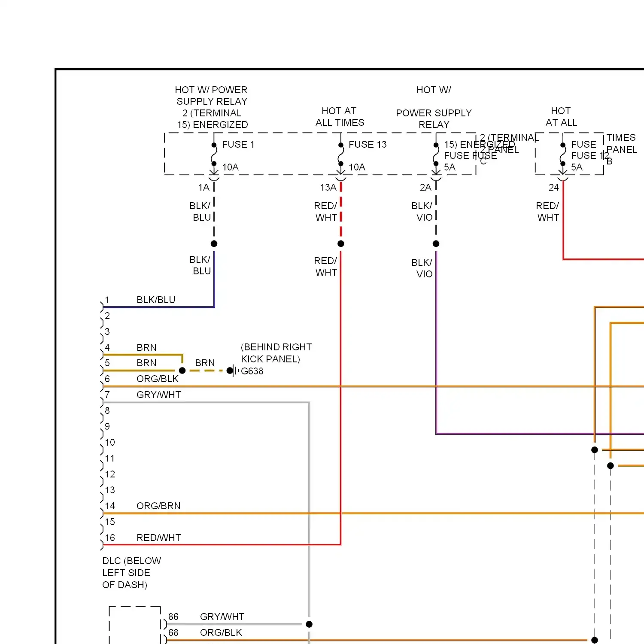
Task: Click the 10A rating under Fuse 1
Action: (230, 167)
